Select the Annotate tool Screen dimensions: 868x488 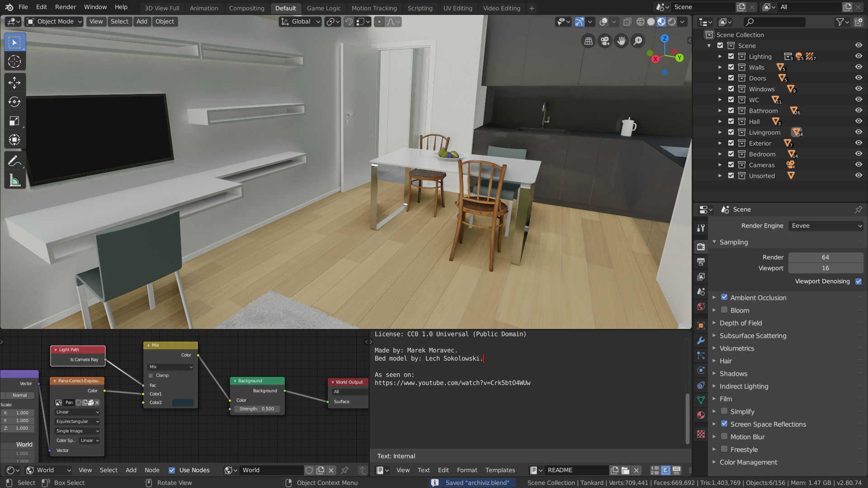(x=15, y=160)
